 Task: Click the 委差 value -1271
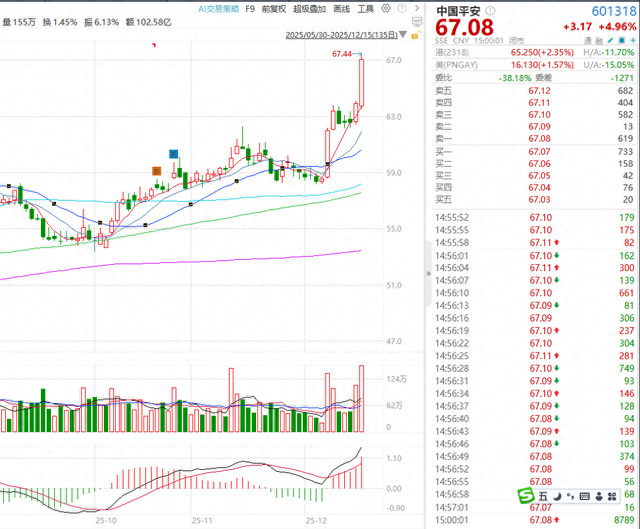(x=622, y=78)
